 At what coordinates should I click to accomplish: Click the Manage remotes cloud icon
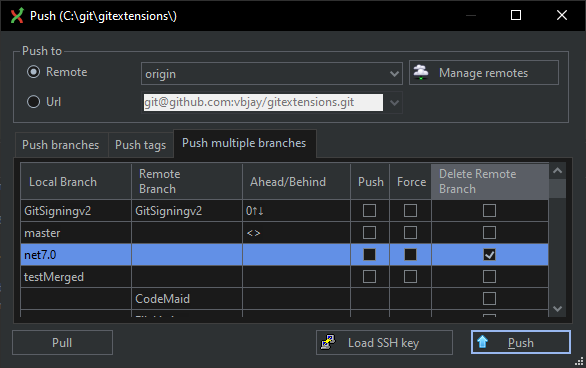pos(421,72)
